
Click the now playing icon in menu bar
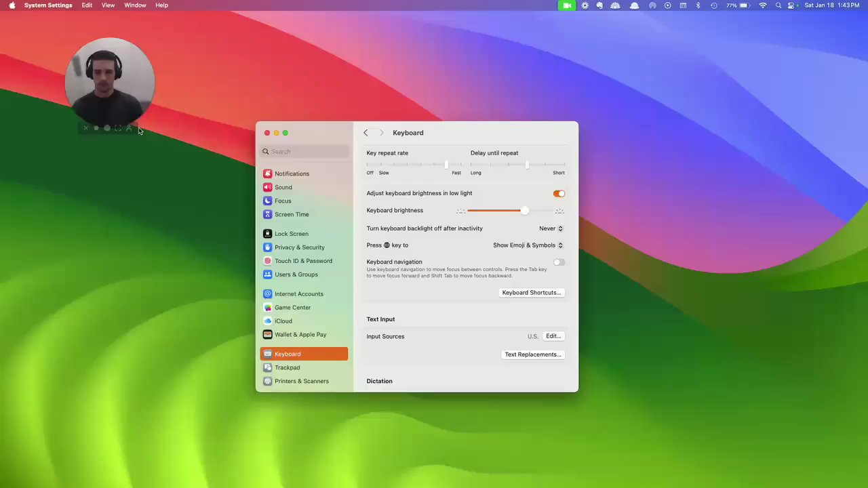pos(667,5)
